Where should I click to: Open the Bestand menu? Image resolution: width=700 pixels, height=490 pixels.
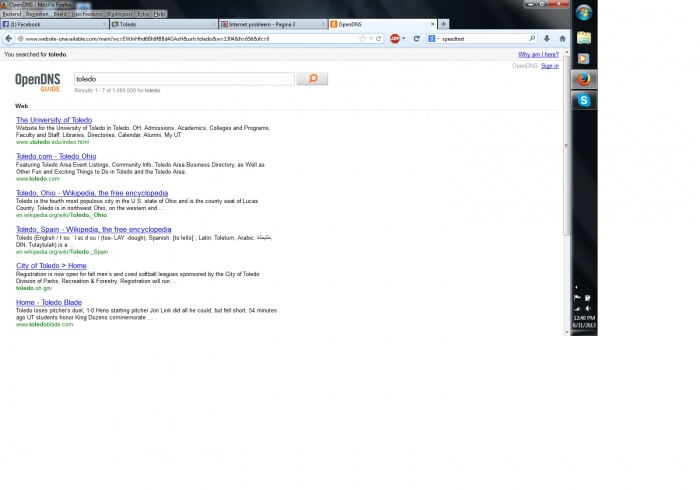tap(12, 14)
